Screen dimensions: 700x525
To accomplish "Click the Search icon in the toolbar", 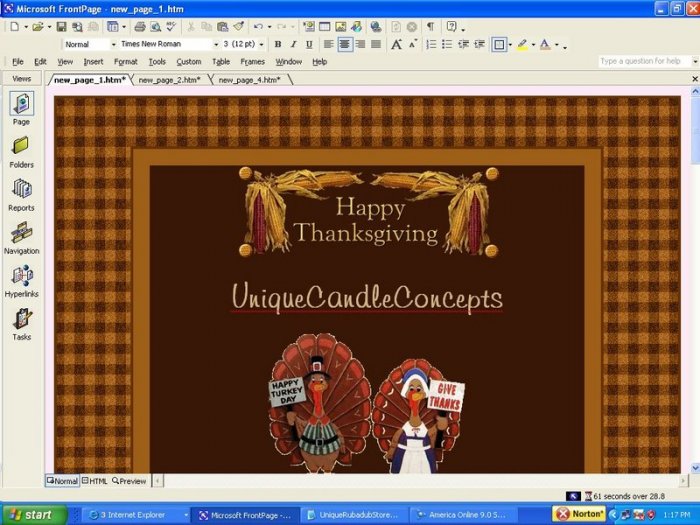I will click(77, 27).
